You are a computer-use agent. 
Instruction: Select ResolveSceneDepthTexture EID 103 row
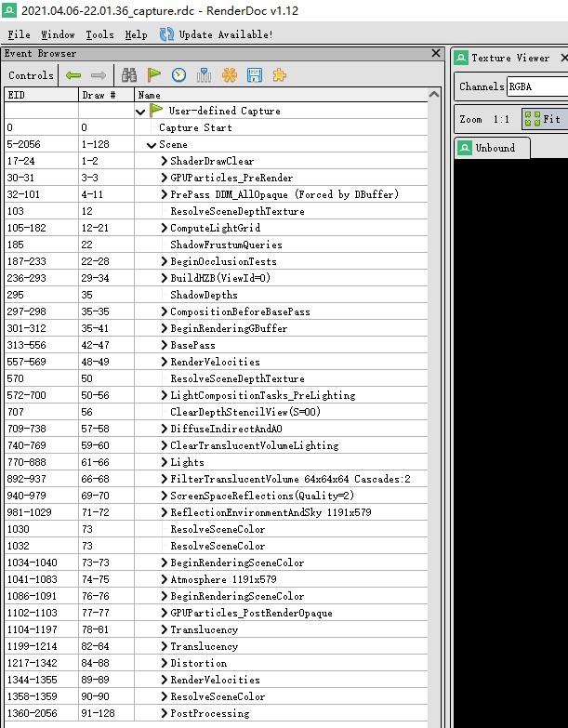(x=217, y=211)
